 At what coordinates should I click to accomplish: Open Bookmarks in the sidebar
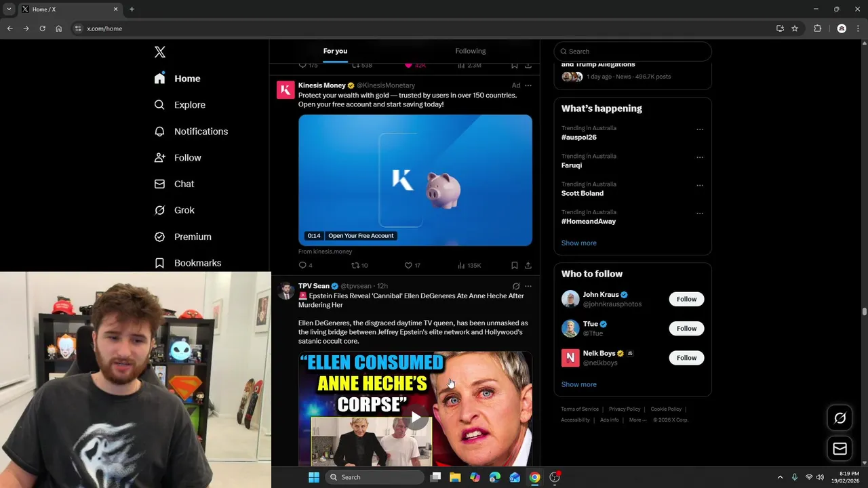(x=187, y=263)
